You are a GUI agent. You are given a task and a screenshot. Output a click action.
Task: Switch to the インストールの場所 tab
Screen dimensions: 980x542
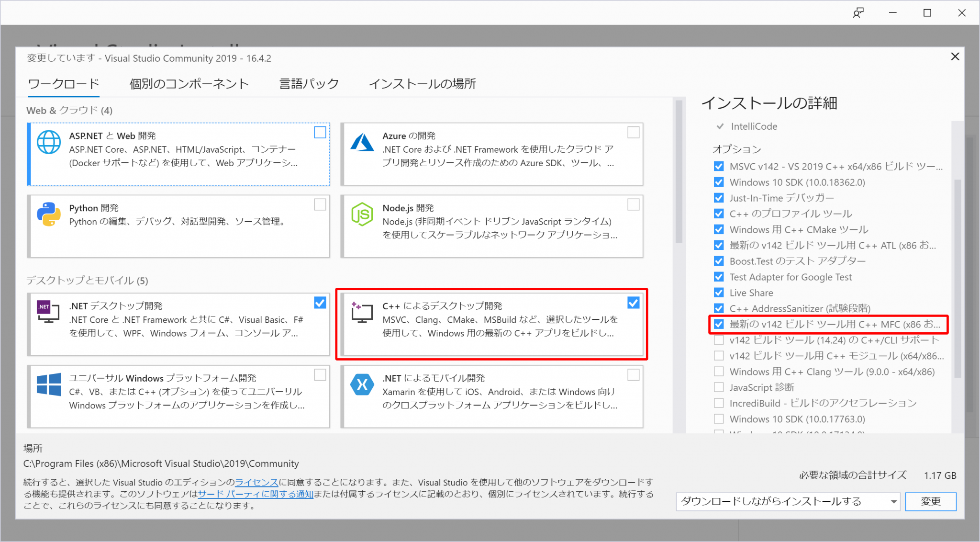click(423, 84)
